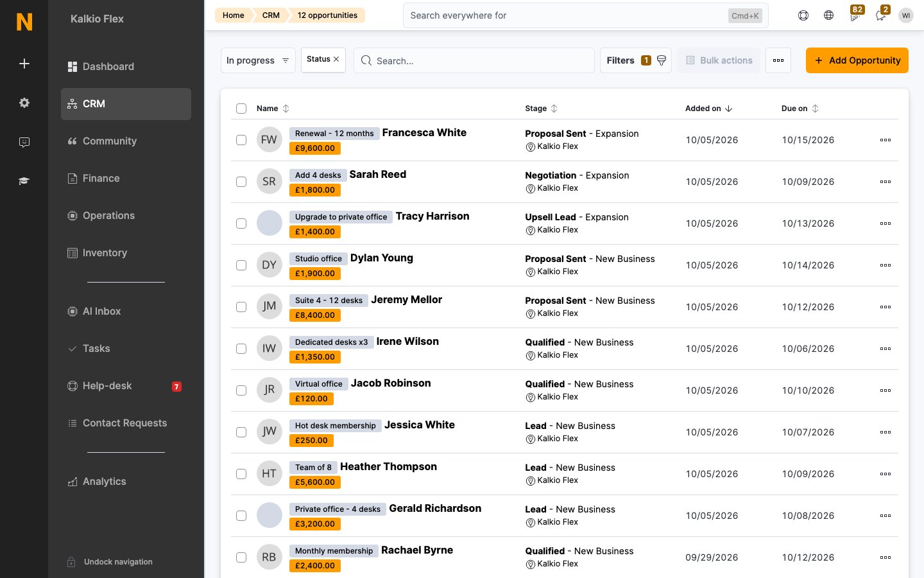
Task: Click the Add Opportunity button
Action: point(857,60)
